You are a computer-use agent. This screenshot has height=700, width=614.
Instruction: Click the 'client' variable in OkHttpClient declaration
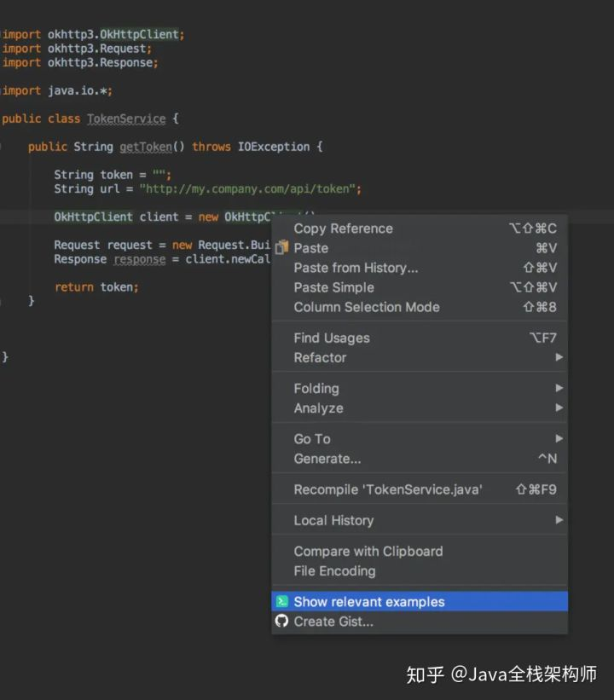(159, 217)
